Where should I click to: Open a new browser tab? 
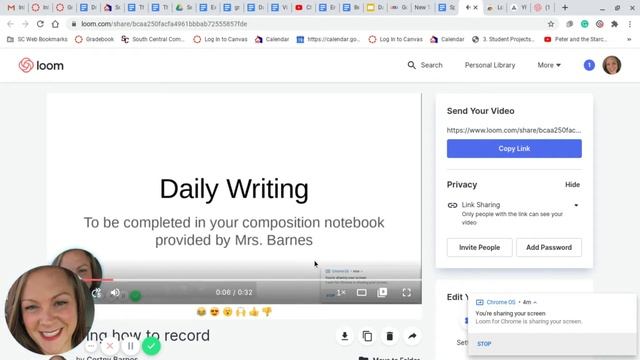[x=564, y=7]
